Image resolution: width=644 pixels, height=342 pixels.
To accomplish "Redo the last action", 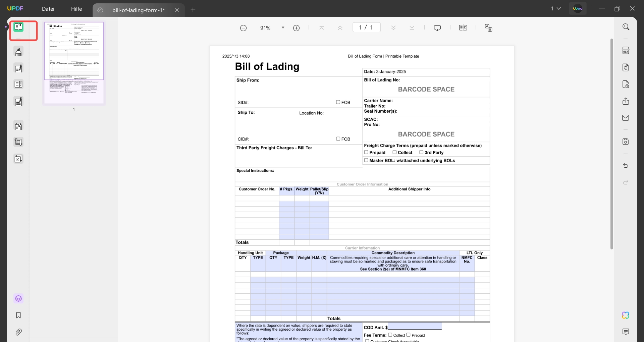I will pyautogui.click(x=626, y=182).
